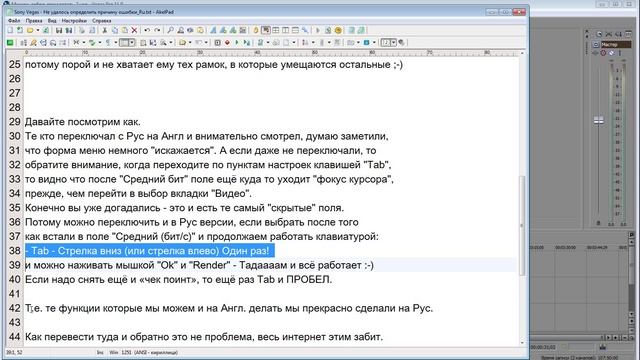The image size is (640, 360).
Task: Save the file with the single floppy disk icon
Action: (59, 30)
